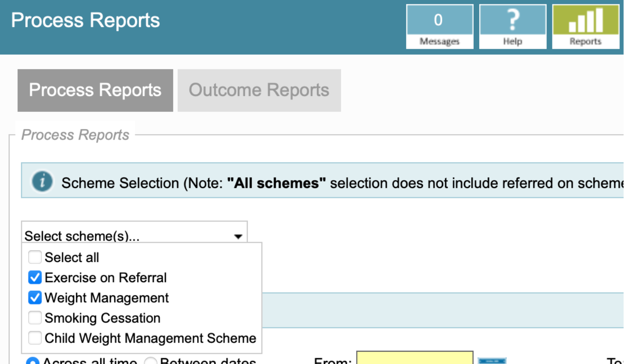Untick the Weight Management checkbox
Image resolution: width=624 pixels, height=364 pixels.
35,298
